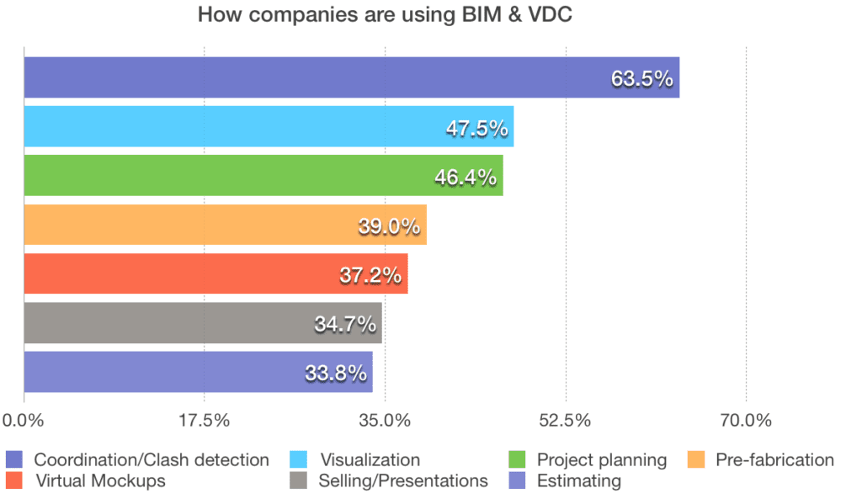Click the Selling/Presentations legend label

click(x=403, y=481)
